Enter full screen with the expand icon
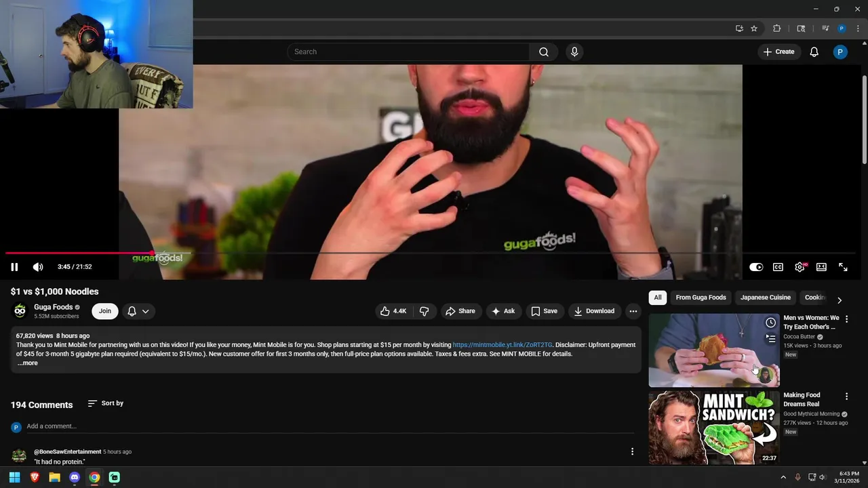The width and height of the screenshot is (868, 488). (843, 267)
